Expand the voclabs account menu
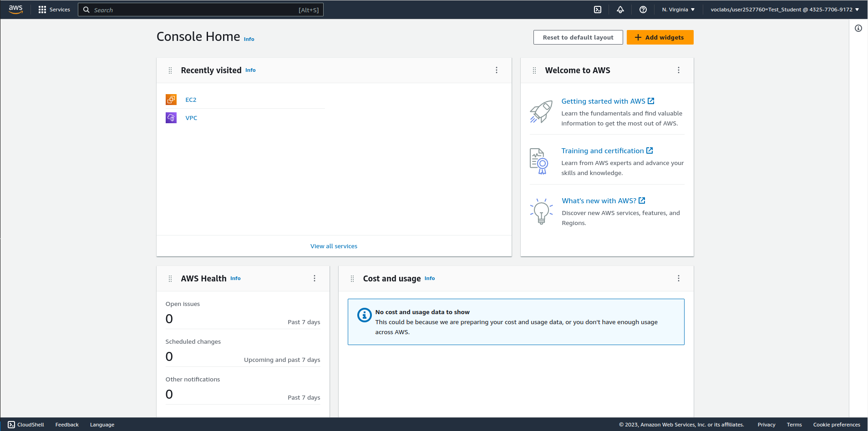Image resolution: width=868 pixels, height=431 pixels. 785,10
